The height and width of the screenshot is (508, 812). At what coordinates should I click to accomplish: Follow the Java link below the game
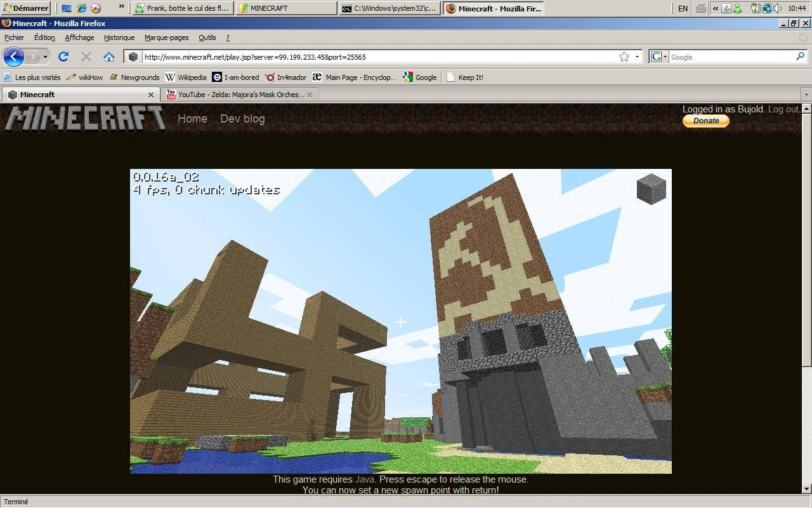pos(365,479)
